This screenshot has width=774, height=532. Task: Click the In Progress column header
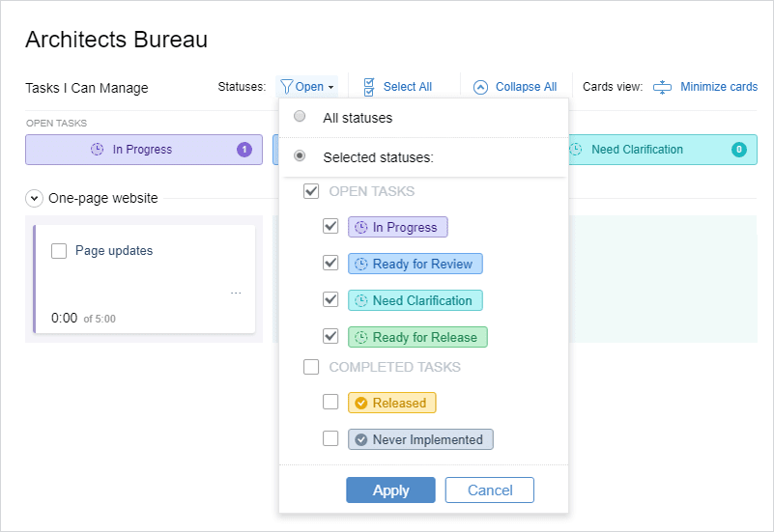coord(144,150)
